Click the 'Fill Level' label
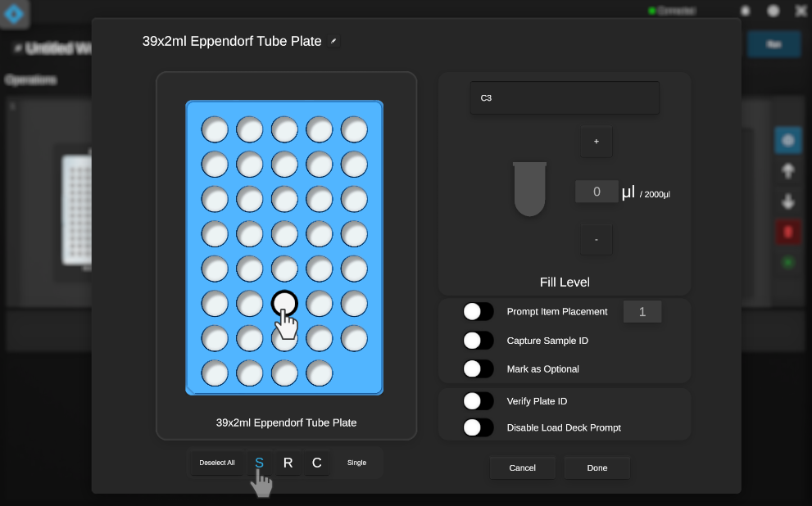The width and height of the screenshot is (812, 506). [x=565, y=282]
